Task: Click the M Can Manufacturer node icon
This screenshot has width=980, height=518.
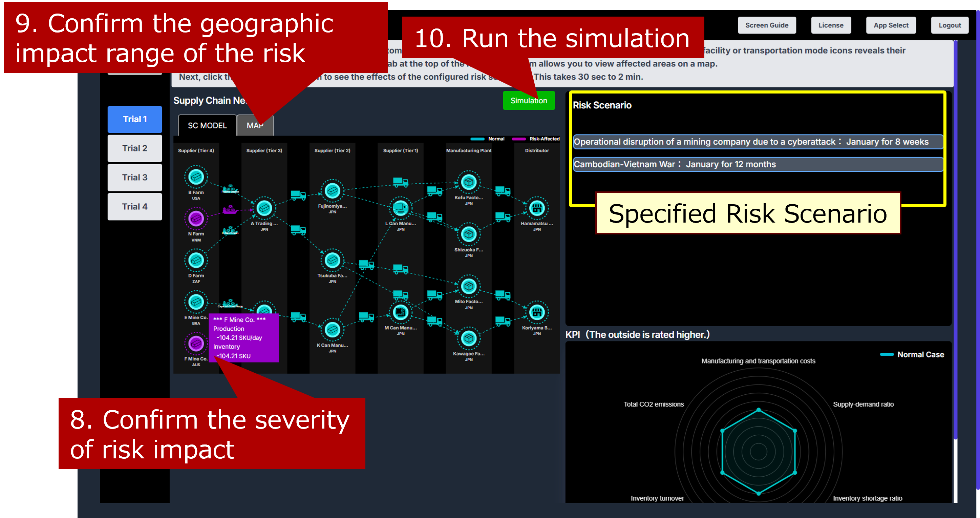Action: pyautogui.click(x=400, y=312)
